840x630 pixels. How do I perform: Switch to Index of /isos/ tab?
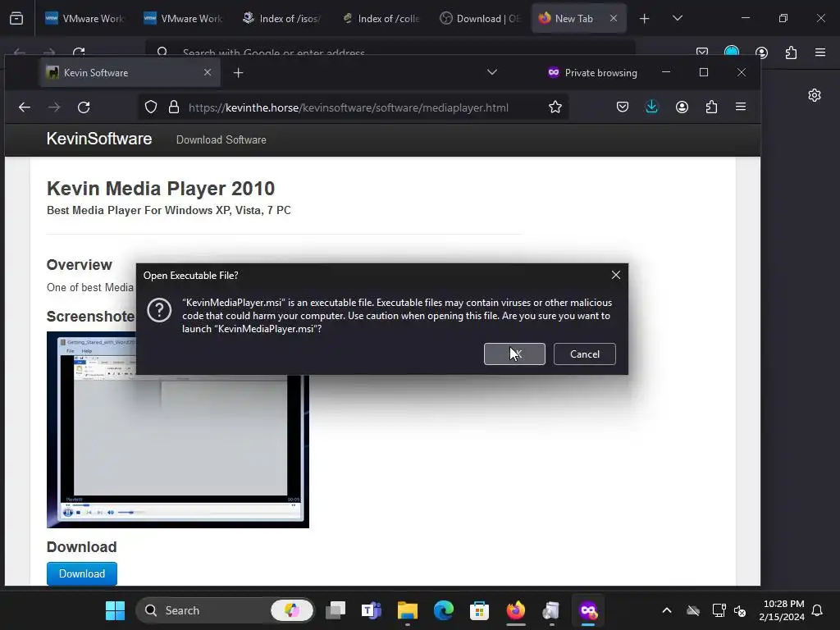(x=282, y=19)
